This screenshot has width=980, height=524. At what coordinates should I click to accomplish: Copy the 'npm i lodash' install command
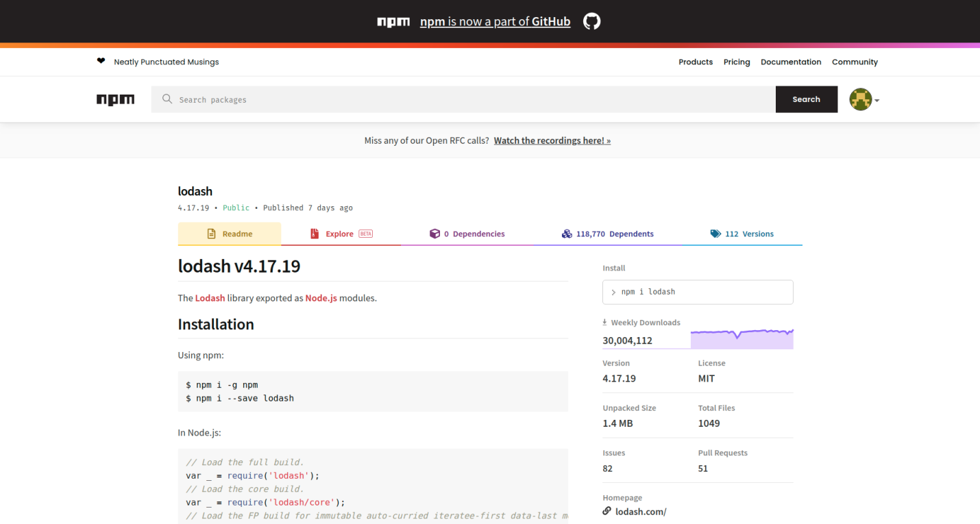[698, 292]
